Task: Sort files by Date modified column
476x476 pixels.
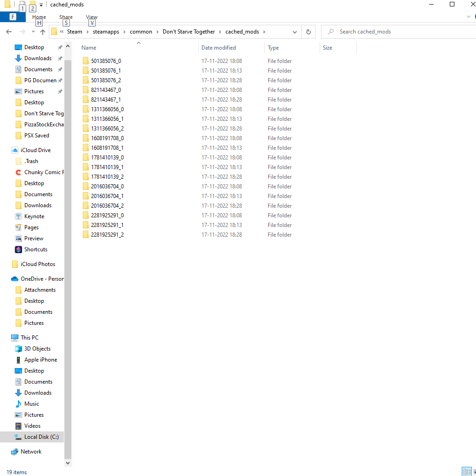Action: point(218,48)
